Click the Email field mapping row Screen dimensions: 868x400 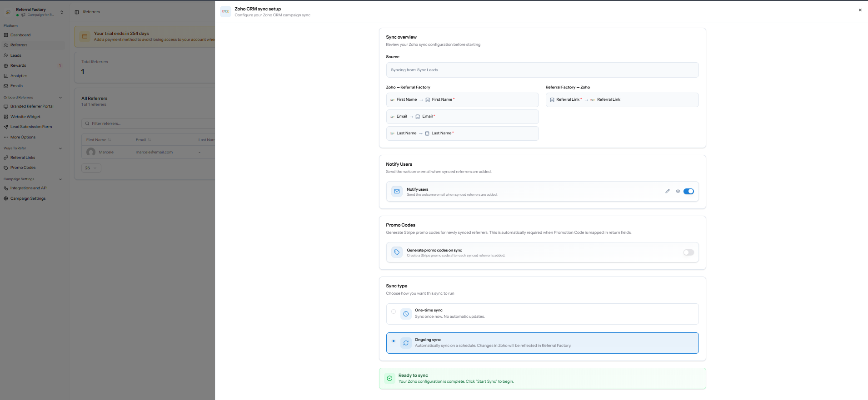tap(462, 117)
